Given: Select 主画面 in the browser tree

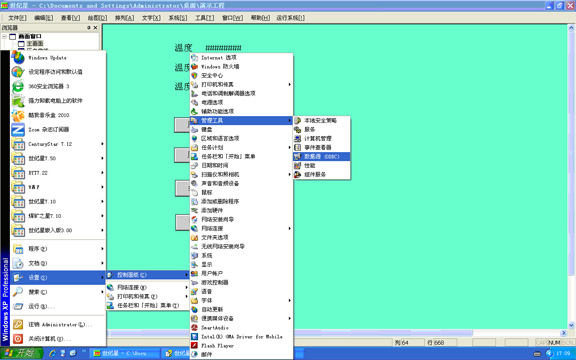Looking at the screenshot, I should (35, 44).
